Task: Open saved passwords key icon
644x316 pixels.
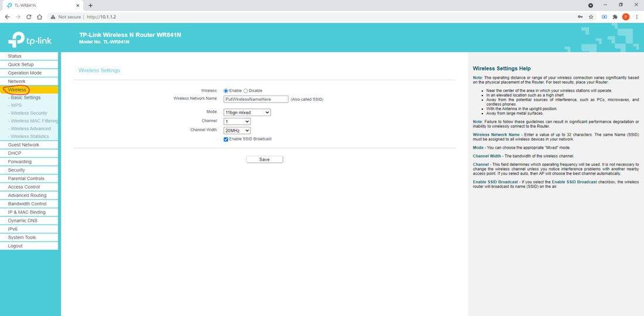Action: click(x=580, y=17)
